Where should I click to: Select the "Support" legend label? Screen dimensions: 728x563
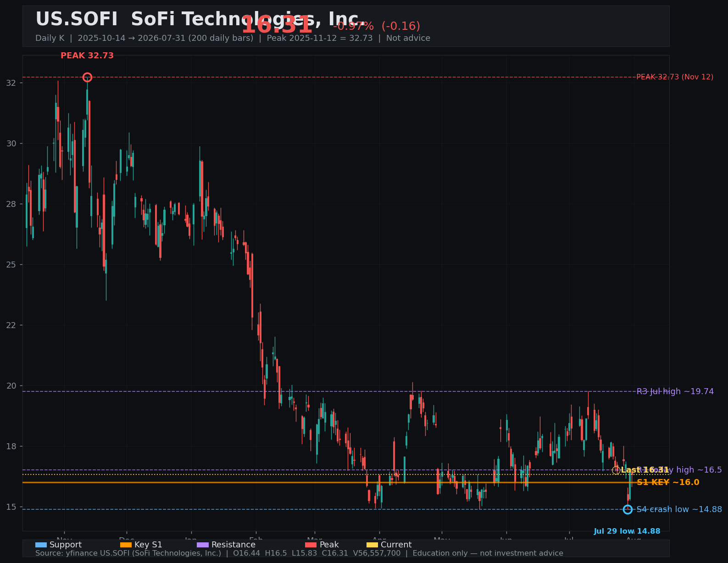[x=66, y=545]
